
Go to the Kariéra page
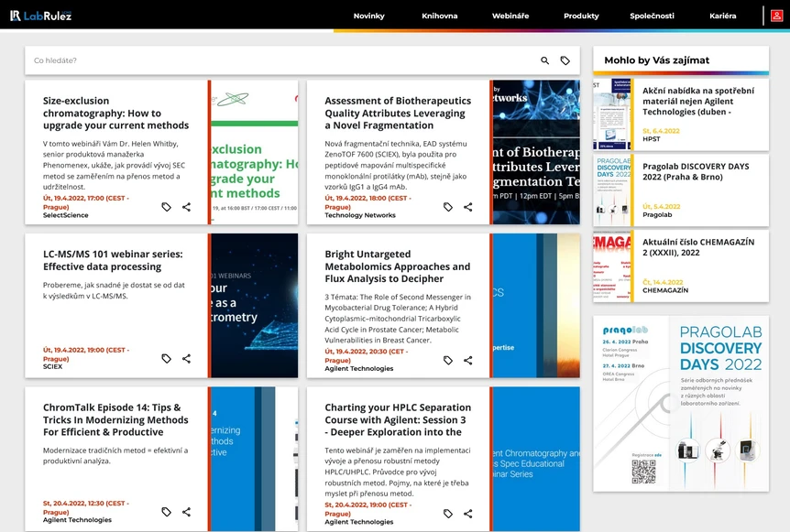722,16
